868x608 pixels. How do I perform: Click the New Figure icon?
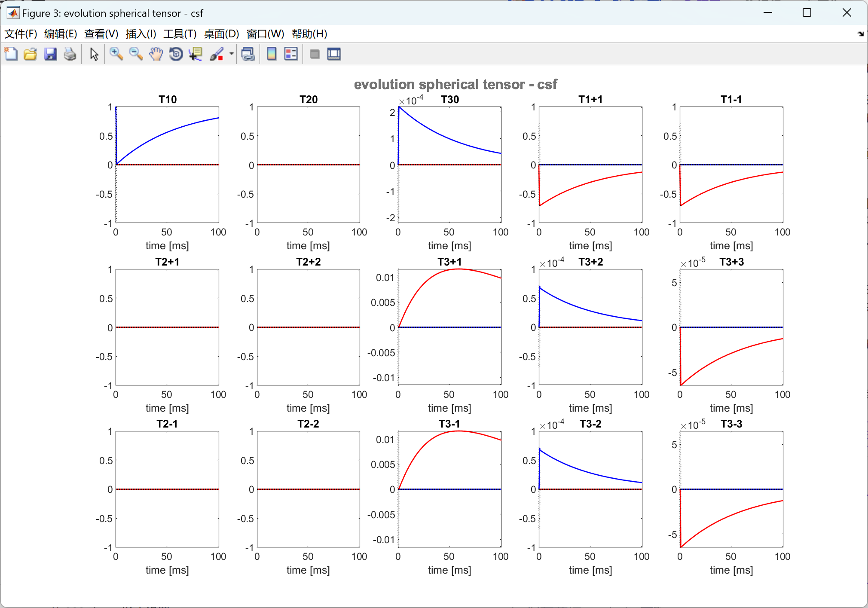pos(11,54)
